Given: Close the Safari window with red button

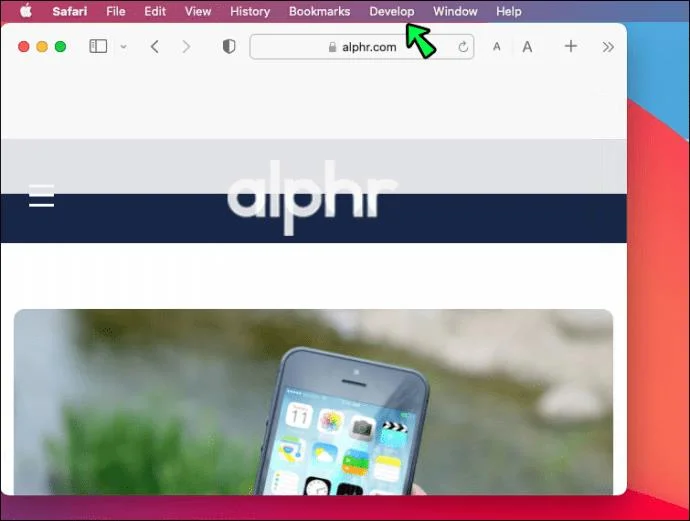Looking at the screenshot, I should 24,46.
